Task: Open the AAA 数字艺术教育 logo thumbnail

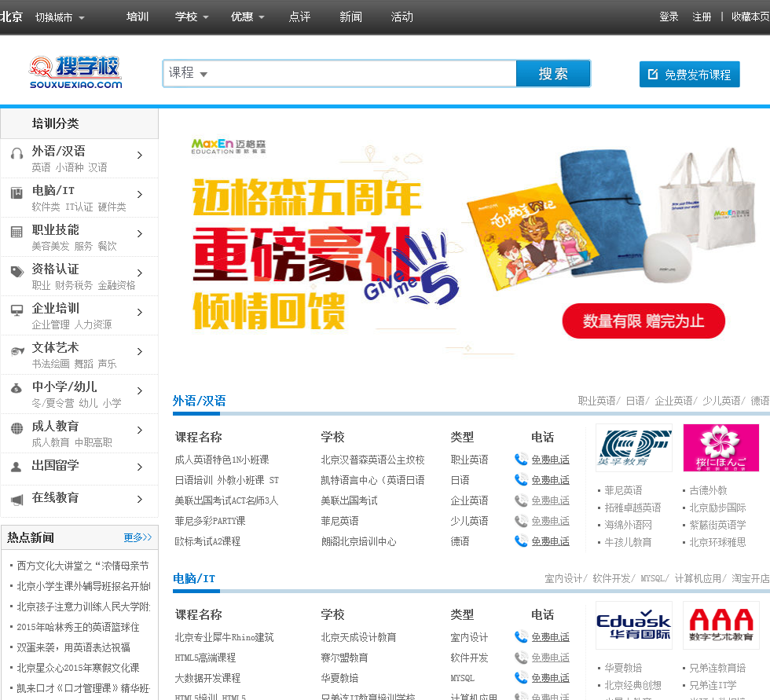Action: [x=721, y=625]
